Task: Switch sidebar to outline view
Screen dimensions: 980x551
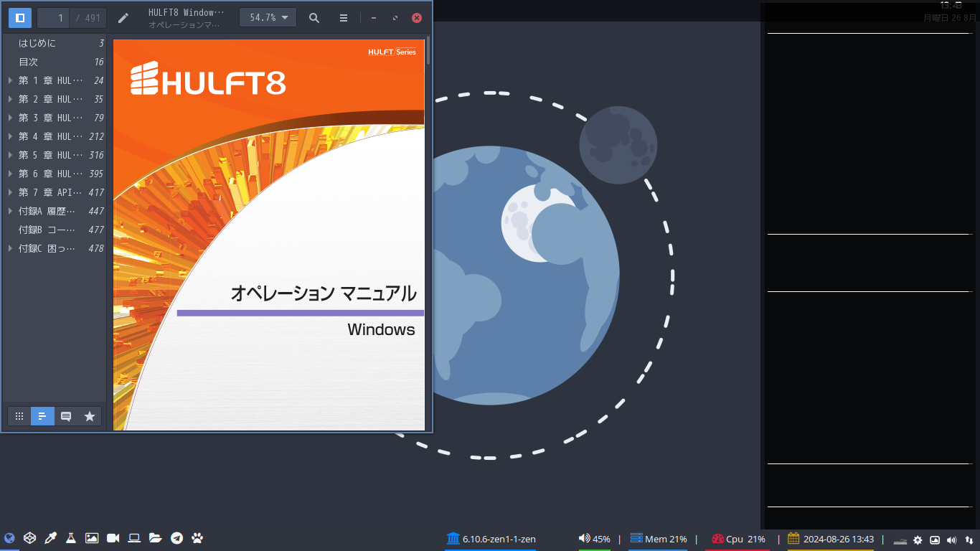Action: coord(43,416)
